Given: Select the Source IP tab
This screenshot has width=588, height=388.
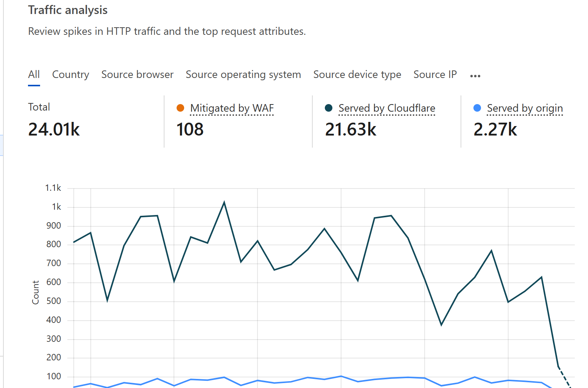Looking at the screenshot, I should coord(435,75).
